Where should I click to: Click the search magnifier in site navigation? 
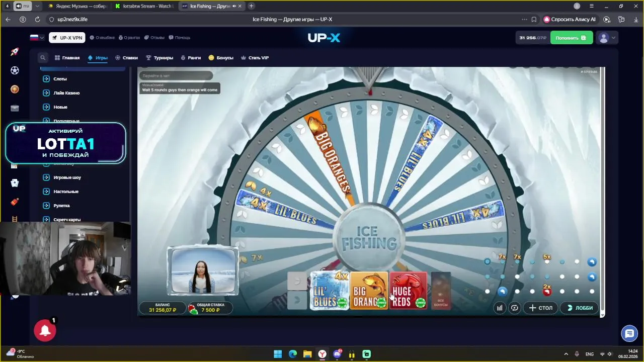tap(43, 58)
